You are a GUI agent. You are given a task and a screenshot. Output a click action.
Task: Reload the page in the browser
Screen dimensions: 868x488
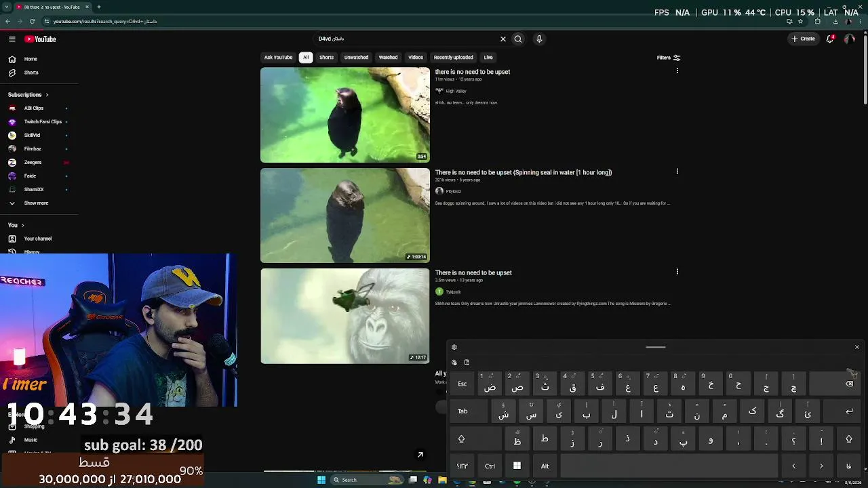pos(32,21)
